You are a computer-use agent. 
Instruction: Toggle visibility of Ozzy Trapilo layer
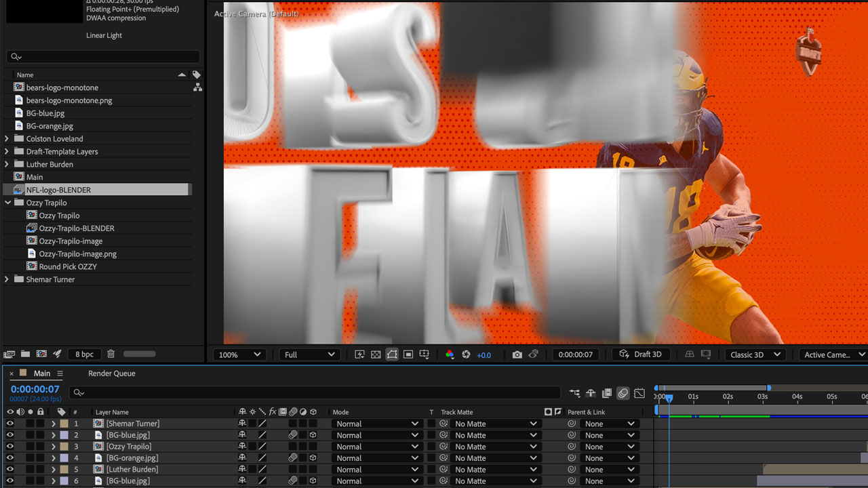pyautogui.click(x=10, y=447)
